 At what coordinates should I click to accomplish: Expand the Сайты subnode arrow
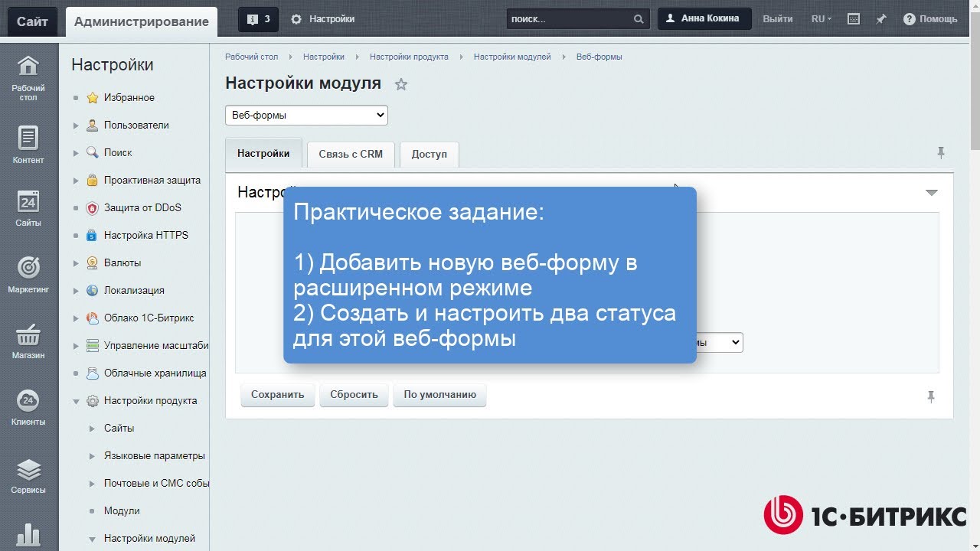pos(93,429)
